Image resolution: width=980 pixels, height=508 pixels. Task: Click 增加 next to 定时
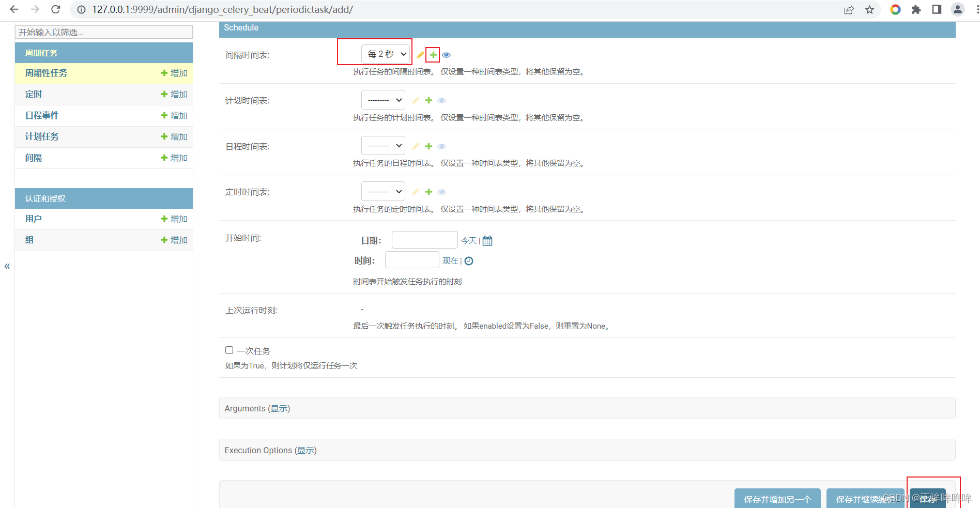pyautogui.click(x=174, y=95)
